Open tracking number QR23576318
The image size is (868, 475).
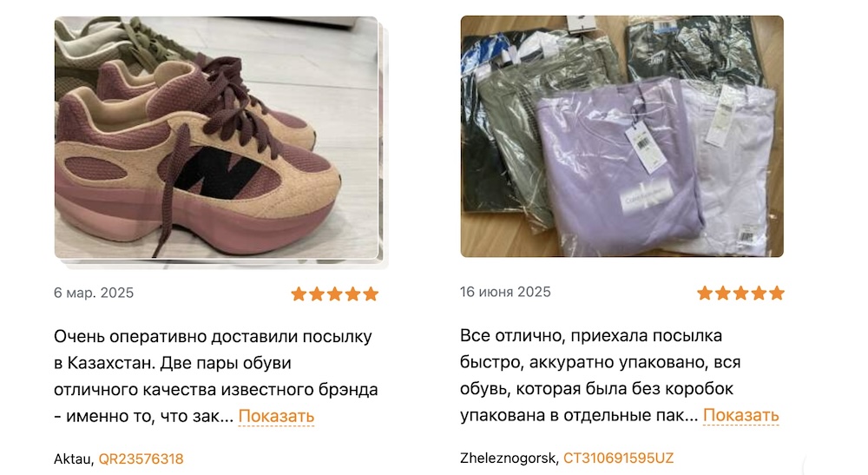pyautogui.click(x=141, y=459)
